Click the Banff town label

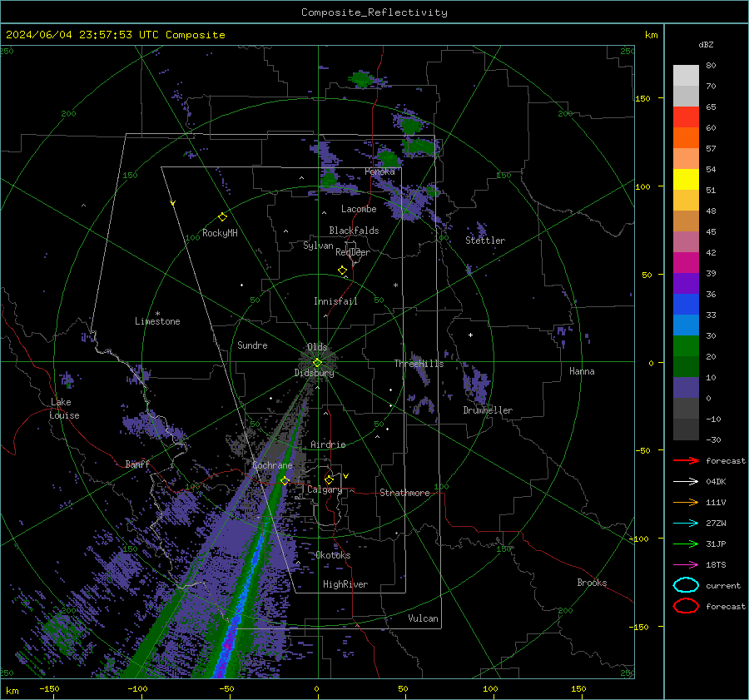pyautogui.click(x=137, y=464)
